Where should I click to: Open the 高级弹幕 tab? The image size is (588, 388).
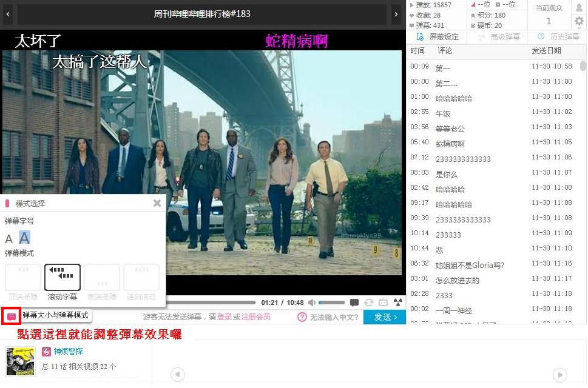coord(499,37)
